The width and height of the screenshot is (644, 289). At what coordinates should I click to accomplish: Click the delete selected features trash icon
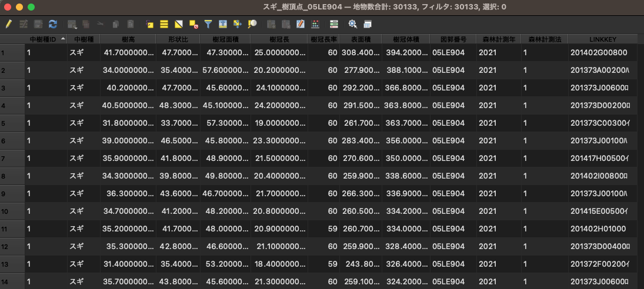pos(86,24)
